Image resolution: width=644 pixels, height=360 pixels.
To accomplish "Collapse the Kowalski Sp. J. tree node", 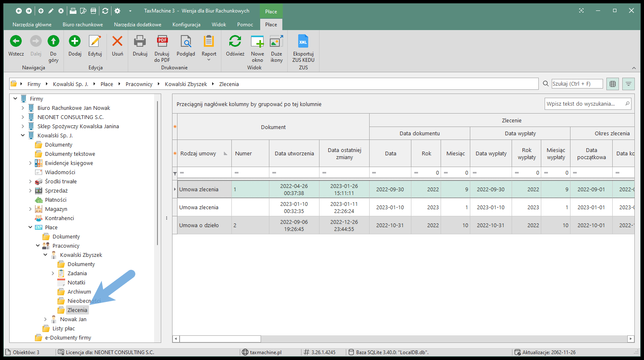I will click(23, 135).
